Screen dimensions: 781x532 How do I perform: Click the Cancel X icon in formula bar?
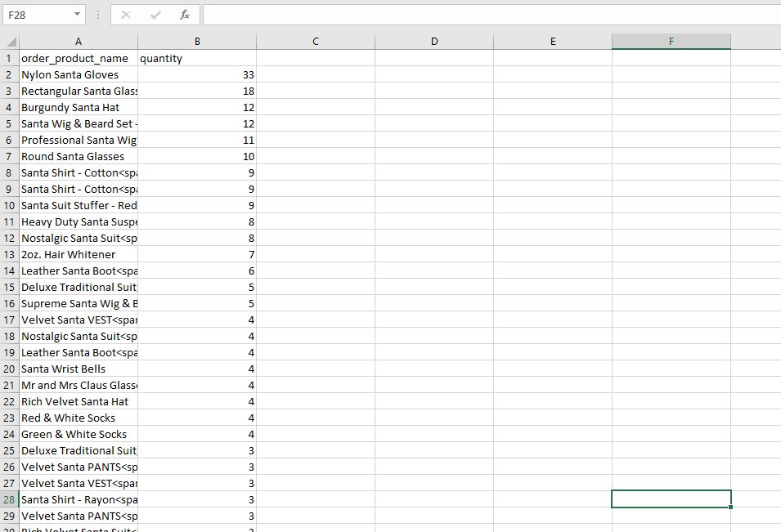[125, 15]
